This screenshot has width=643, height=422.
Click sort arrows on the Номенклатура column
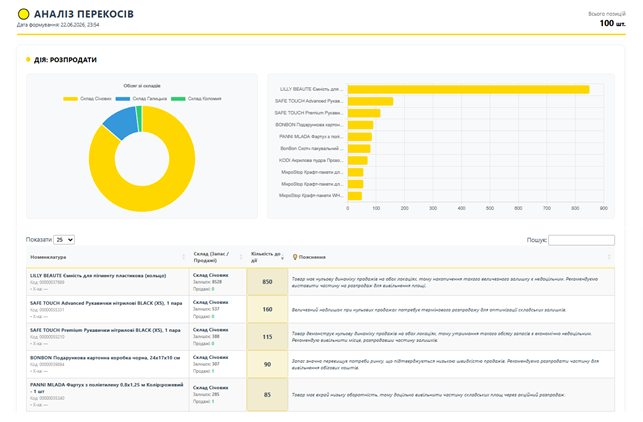tap(183, 257)
